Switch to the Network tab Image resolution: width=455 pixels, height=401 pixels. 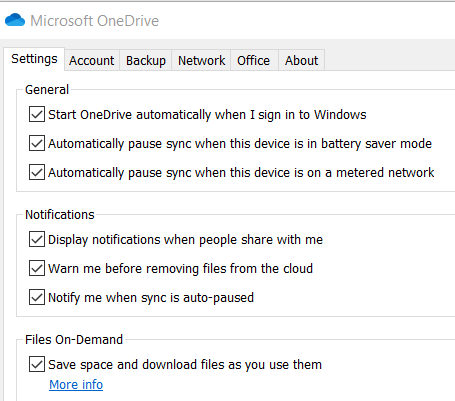201,61
